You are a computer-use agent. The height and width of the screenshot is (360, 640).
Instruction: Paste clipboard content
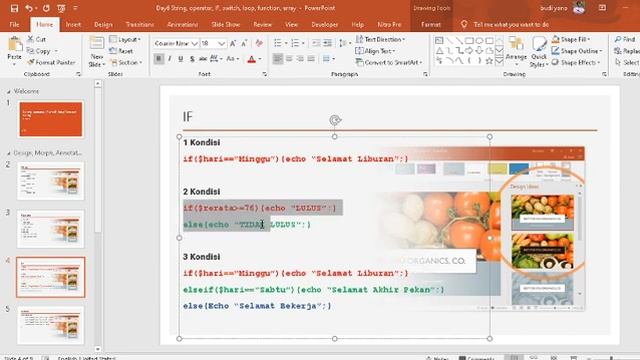(x=15, y=51)
